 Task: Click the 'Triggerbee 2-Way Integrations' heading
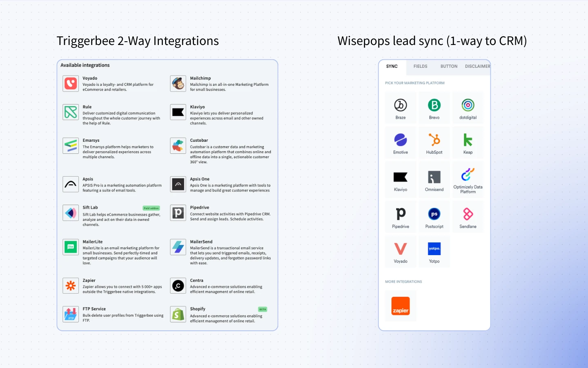(x=138, y=41)
